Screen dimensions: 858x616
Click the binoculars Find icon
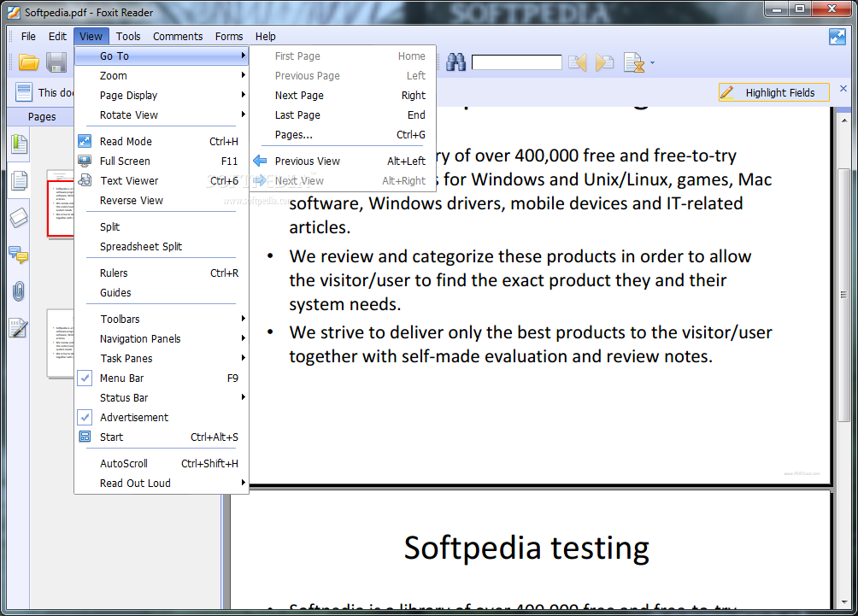(455, 62)
